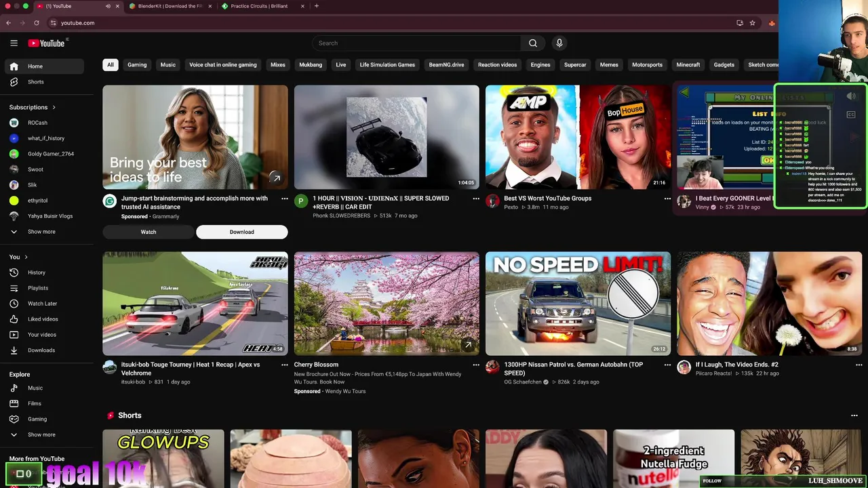Open more options for Best VS Worst YouTube Groups

667,199
